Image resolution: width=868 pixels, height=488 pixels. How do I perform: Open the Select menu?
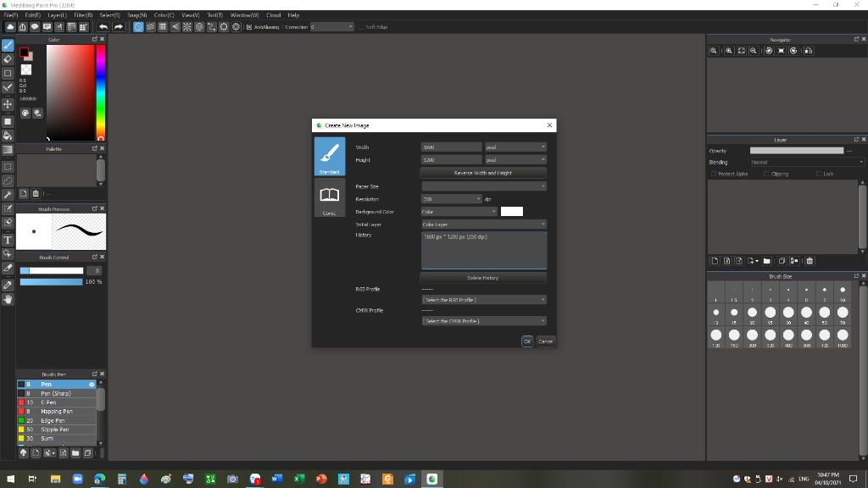(x=109, y=15)
